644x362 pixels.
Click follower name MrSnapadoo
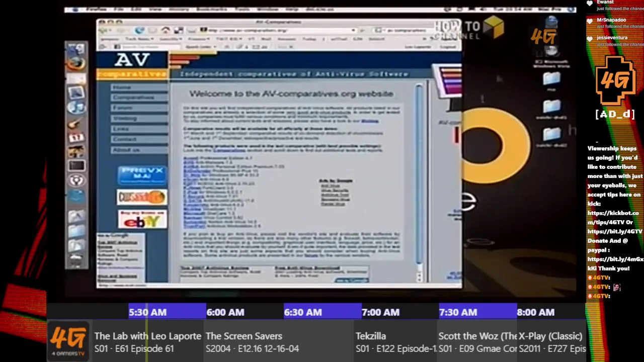tap(611, 20)
